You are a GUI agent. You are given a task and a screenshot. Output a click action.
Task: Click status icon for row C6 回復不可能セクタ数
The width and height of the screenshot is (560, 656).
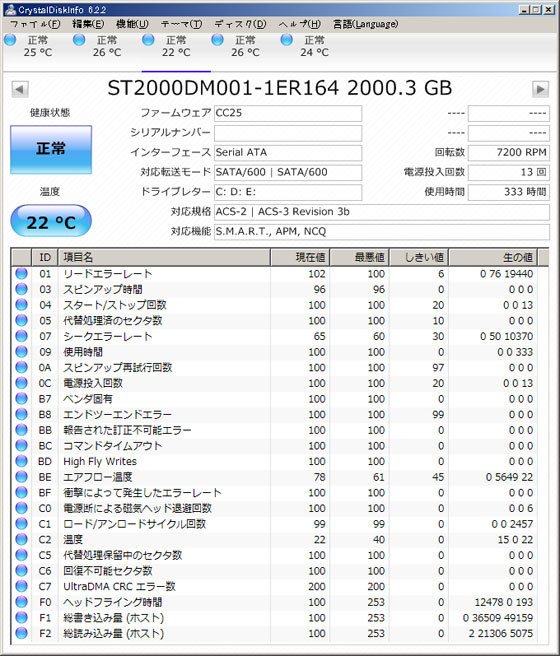pyautogui.click(x=21, y=571)
